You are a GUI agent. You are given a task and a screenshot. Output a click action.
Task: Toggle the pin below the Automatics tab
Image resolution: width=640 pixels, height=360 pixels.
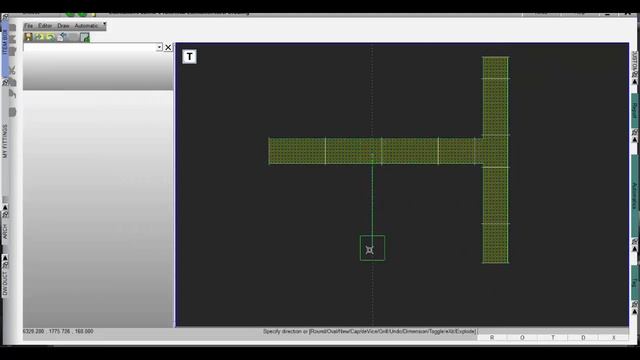point(635,242)
